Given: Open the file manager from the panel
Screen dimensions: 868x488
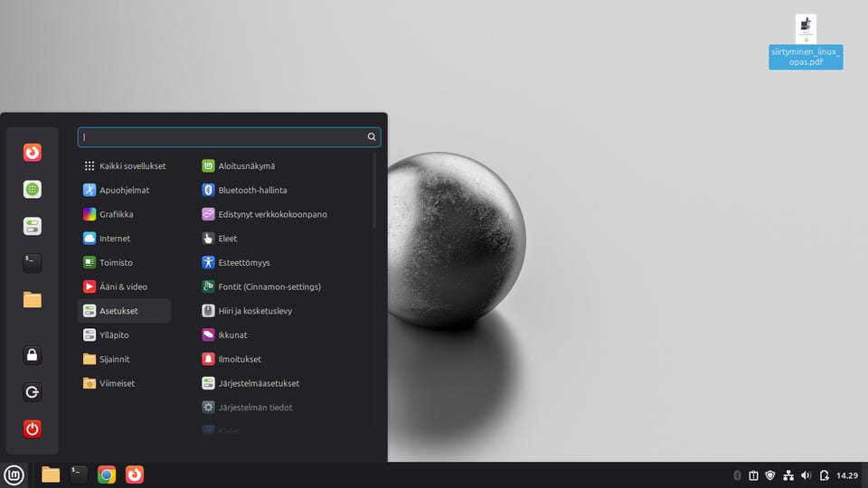Looking at the screenshot, I should coord(51,474).
